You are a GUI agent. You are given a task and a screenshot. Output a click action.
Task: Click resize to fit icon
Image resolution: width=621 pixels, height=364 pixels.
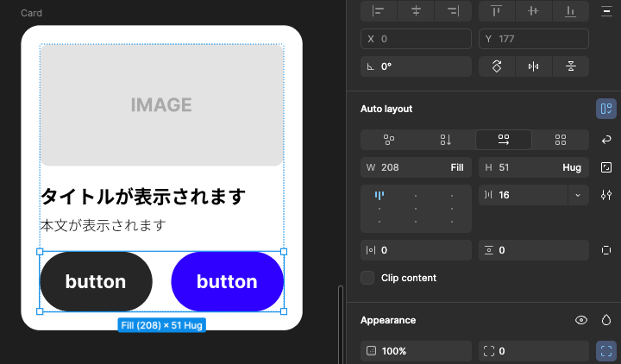[x=606, y=167]
